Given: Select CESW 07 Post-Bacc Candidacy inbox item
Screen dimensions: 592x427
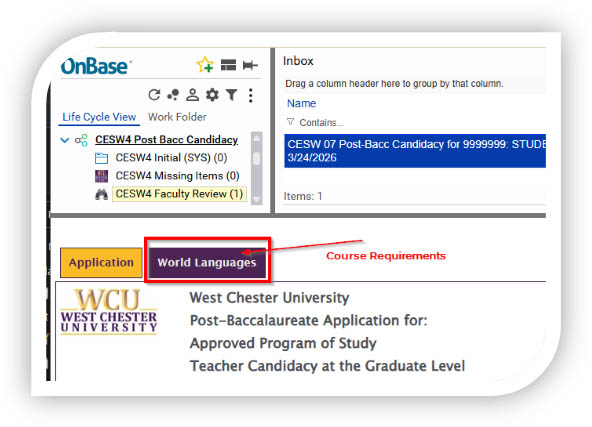Looking at the screenshot, I should click(x=415, y=151).
